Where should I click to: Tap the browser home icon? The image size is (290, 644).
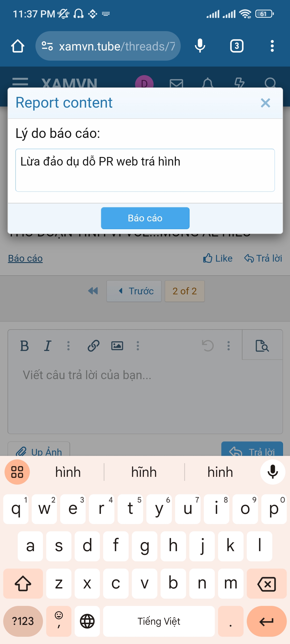click(18, 46)
